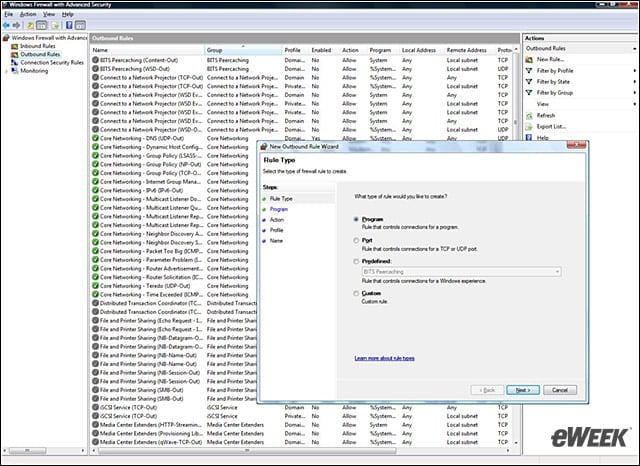Viewport: 640px width, 466px height.
Task: Click the New Outbound Rule Wizard title icon
Action: pos(264,146)
